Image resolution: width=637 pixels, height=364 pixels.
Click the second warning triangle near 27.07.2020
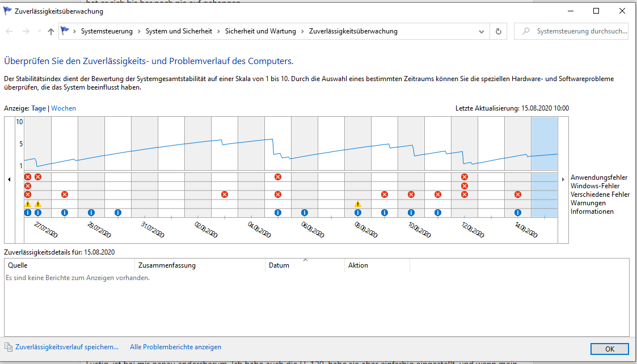pyautogui.click(x=38, y=204)
